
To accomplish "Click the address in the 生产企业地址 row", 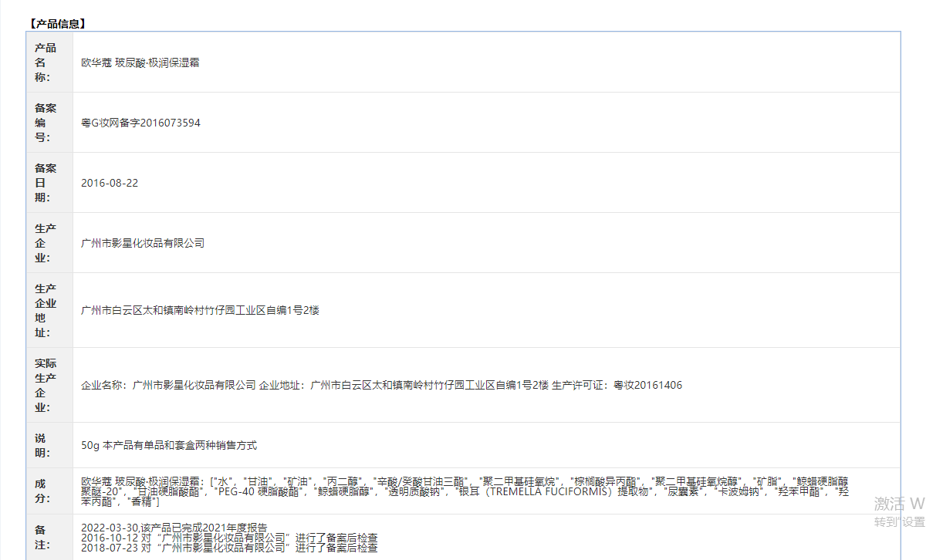I will pos(200,310).
